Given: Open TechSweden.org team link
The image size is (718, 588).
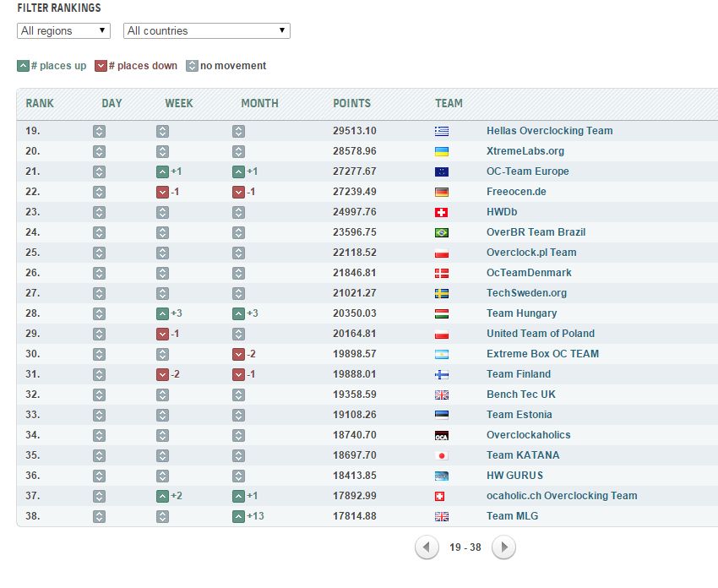Looking at the screenshot, I should (x=526, y=293).
